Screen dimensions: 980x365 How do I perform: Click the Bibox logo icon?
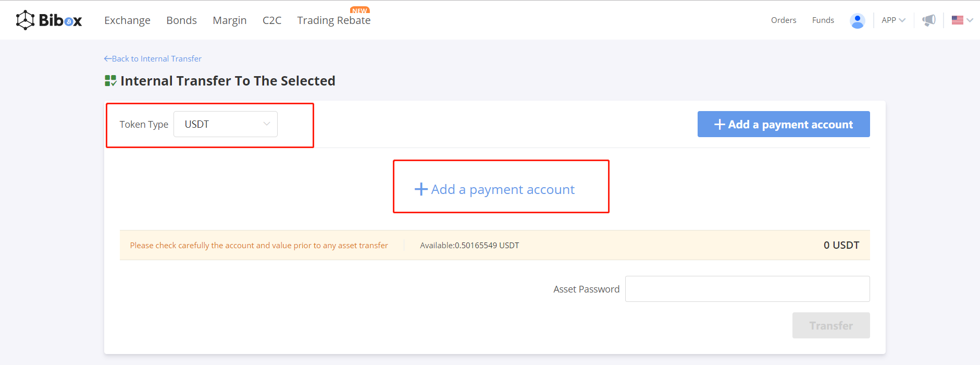coord(25,20)
